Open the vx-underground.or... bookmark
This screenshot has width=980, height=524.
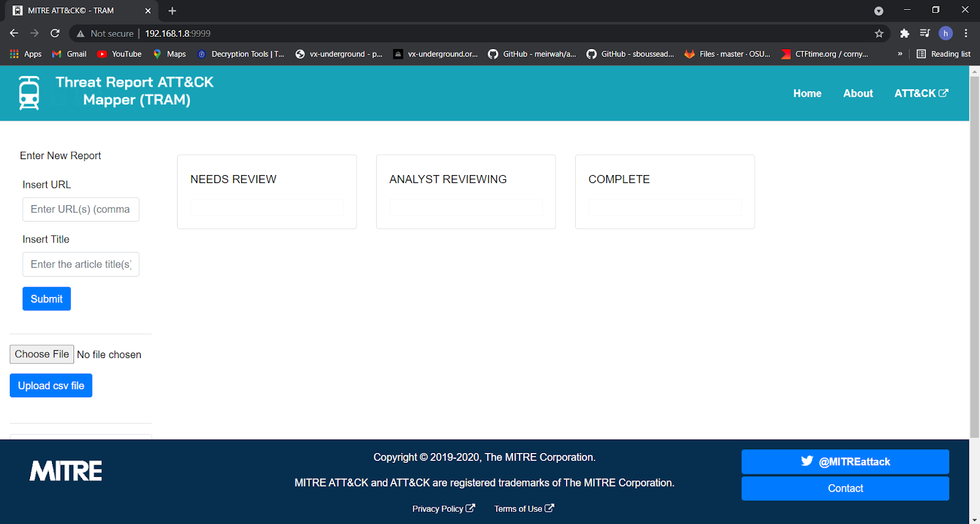[x=435, y=54]
